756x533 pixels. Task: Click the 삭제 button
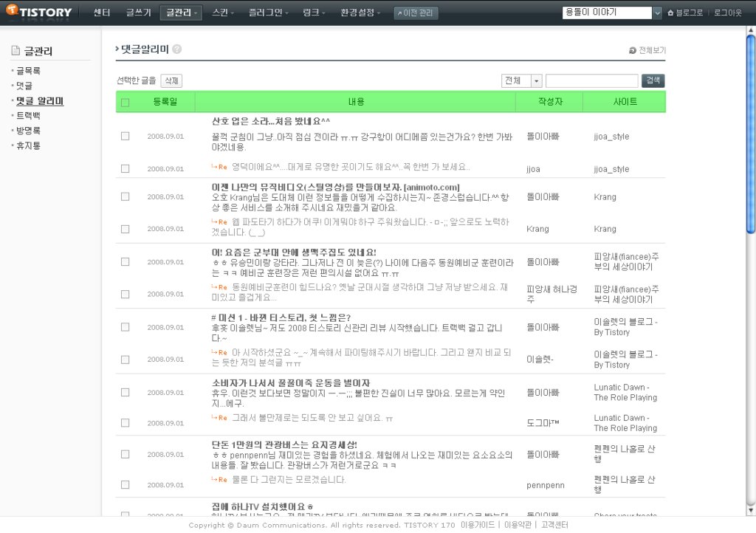pyautogui.click(x=171, y=80)
